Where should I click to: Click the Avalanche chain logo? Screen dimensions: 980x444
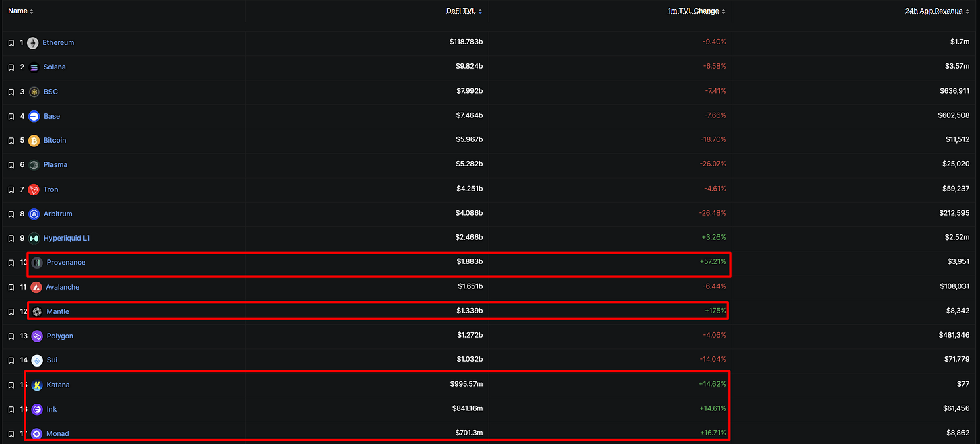[36, 287]
